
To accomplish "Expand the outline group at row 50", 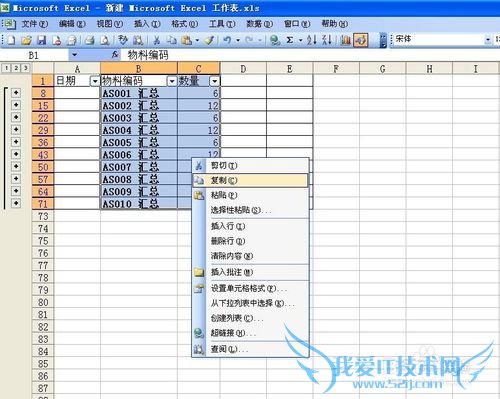I will coord(16,166).
